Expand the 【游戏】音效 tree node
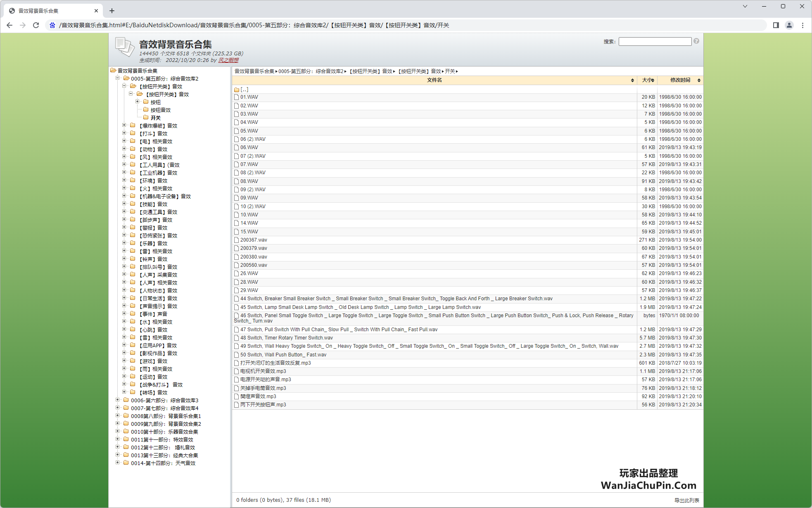812x508 pixels. click(x=124, y=361)
